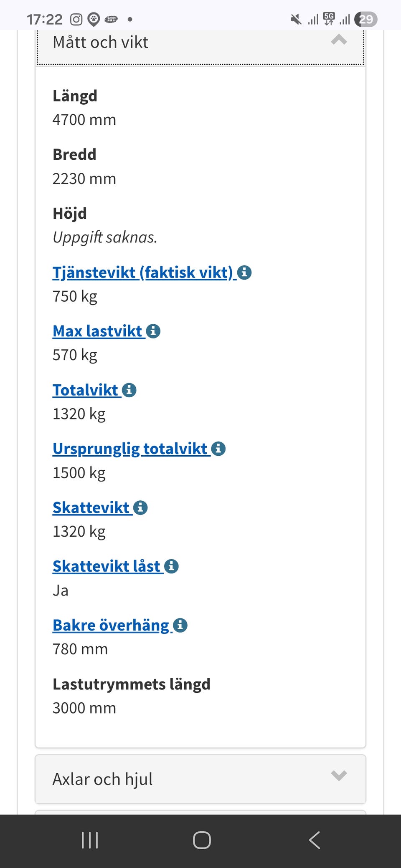The height and width of the screenshot is (868, 401).
Task: Follow the Skattevikt låst link
Action: coord(107,567)
